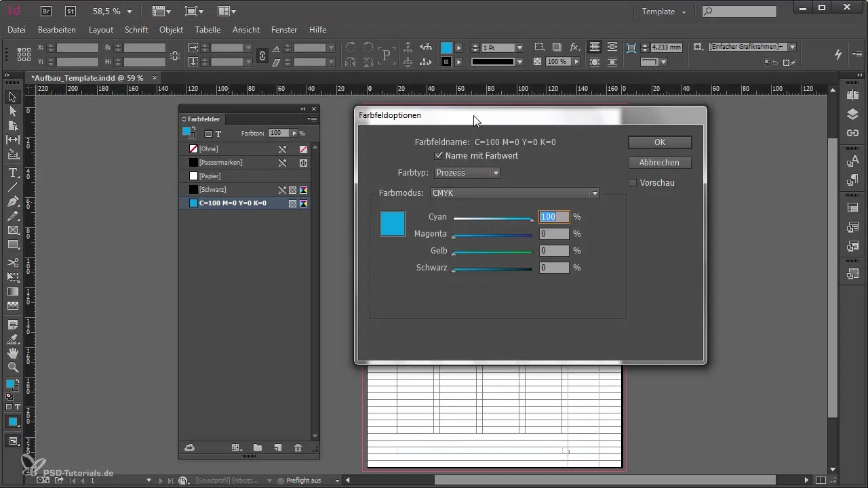Select the Type tool
Screen dimensions: 868x488
(x=13, y=173)
